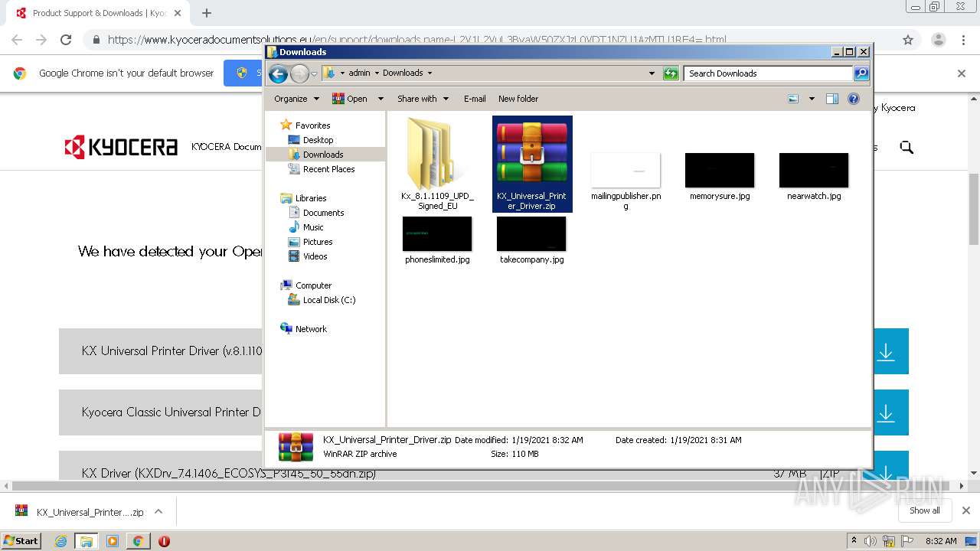Open Windows Media Player from taskbar
980x551 pixels.
coord(113,541)
